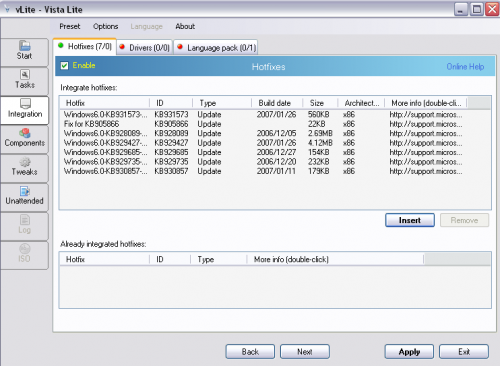Viewport: 500px width, 366px height.
Task: Click the 2.69MB size cell
Action: tap(320, 133)
